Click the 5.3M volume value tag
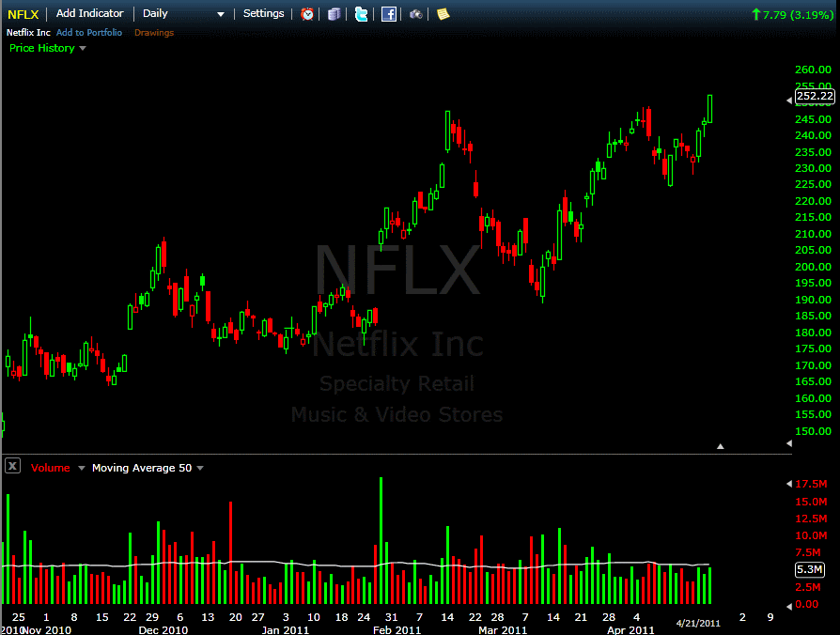 click(810, 569)
